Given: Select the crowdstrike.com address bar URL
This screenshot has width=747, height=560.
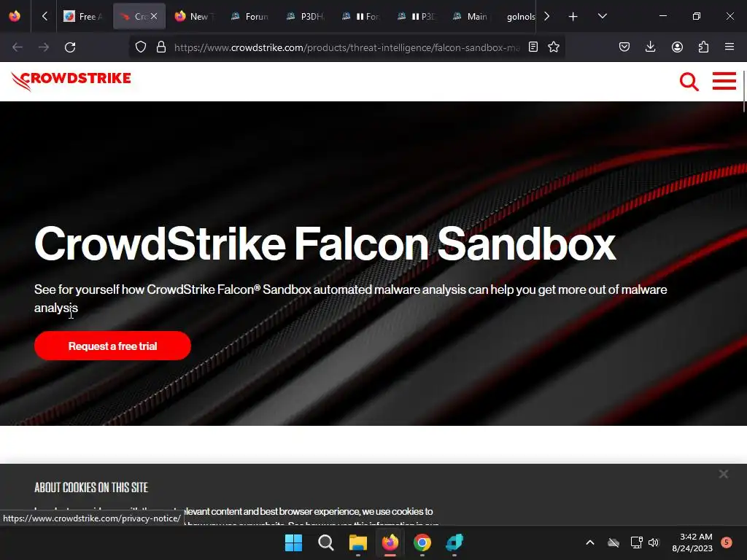Looking at the screenshot, I should pyautogui.click(x=347, y=47).
